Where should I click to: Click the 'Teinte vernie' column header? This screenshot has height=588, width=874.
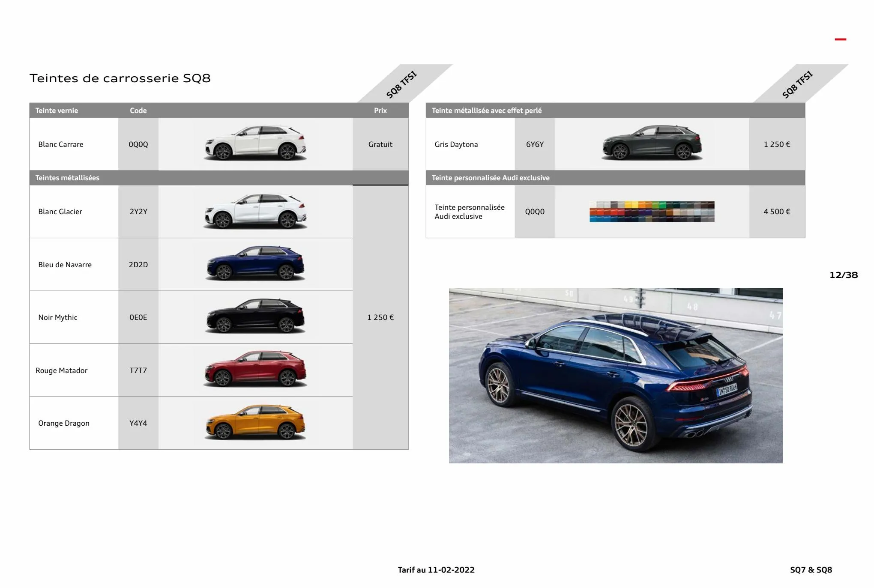coord(57,110)
